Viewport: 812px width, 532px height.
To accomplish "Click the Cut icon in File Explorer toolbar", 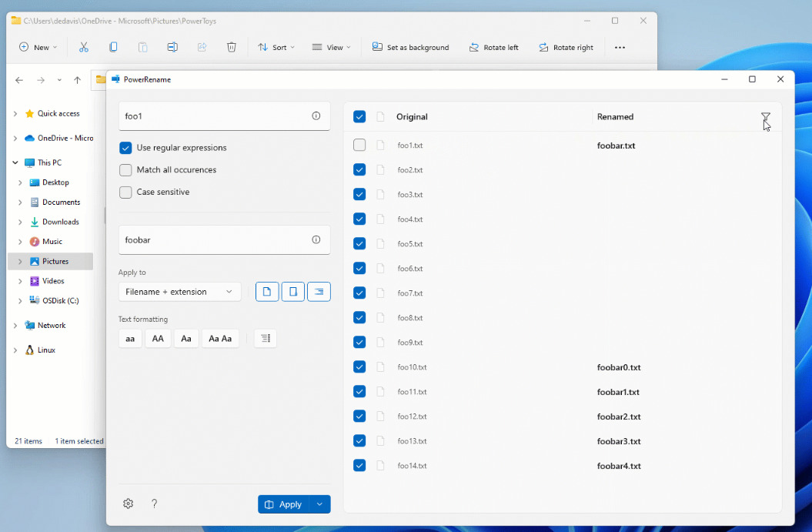I will coord(83,47).
